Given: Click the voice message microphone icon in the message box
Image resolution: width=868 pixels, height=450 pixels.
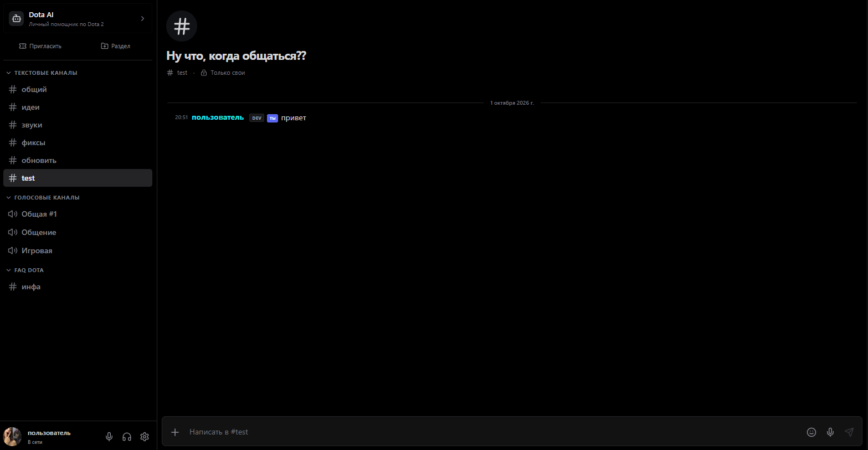Looking at the screenshot, I should point(830,432).
